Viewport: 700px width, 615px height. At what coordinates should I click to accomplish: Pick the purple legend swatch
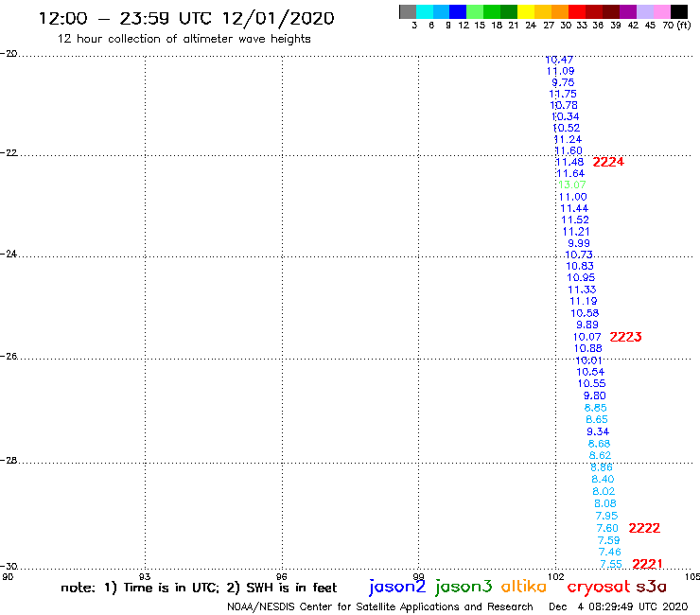(x=628, y=12)
